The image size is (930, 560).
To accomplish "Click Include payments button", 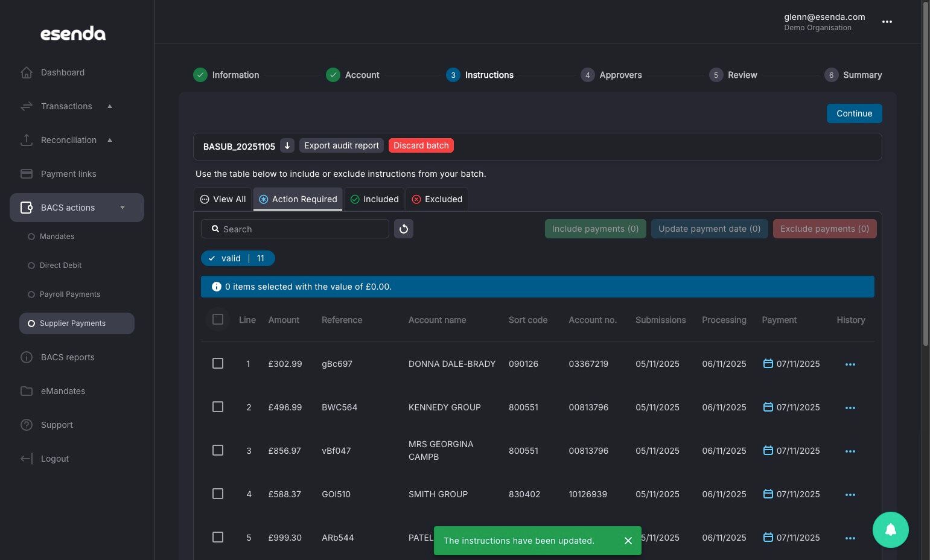I will click(595, 229).
